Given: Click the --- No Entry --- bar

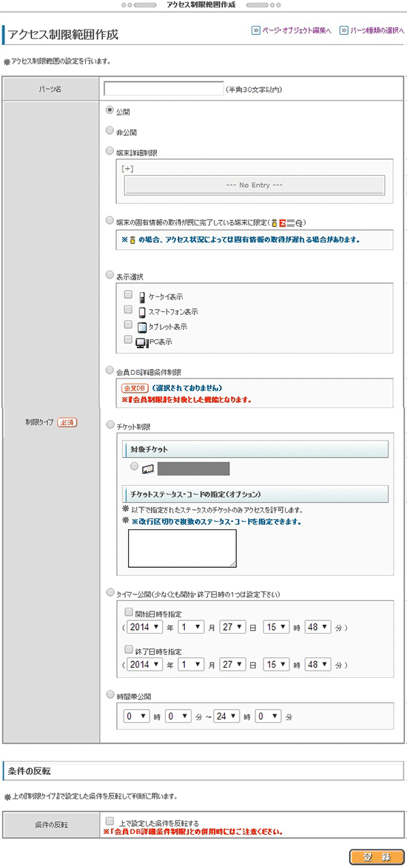Looking at the screenshot, I should (x=255, y=185).
